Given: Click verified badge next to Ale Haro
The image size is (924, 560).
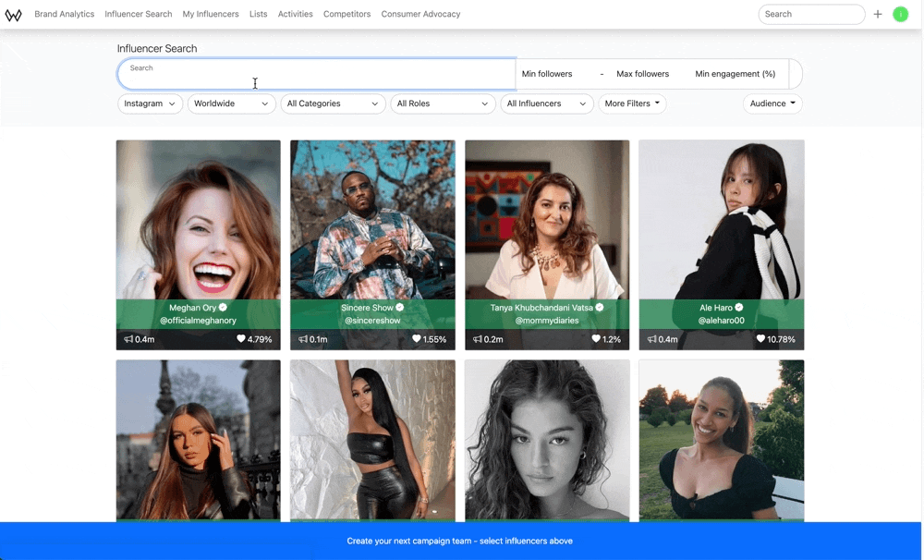Looking at the screenshot, I should 739,307.
